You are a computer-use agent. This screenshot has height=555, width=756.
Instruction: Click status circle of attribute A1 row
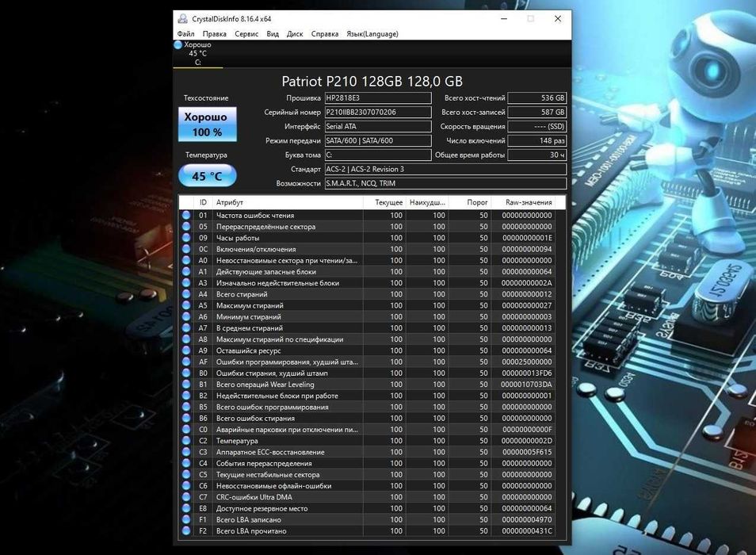[186, 271]
